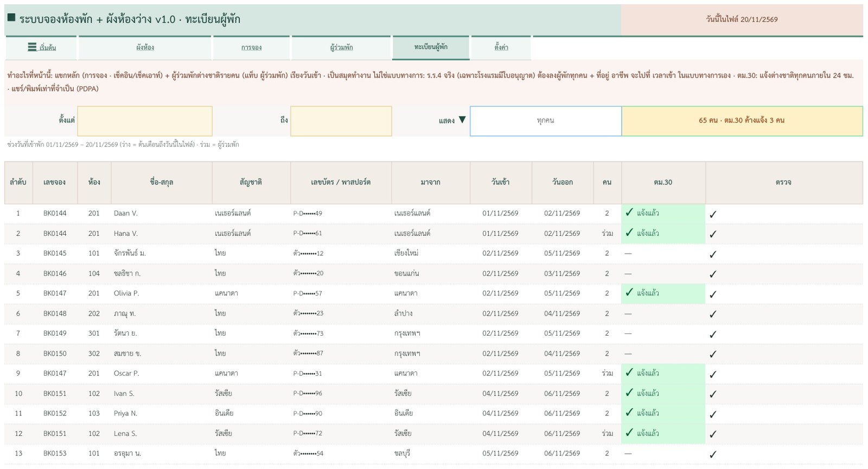
Task: Click ตม.30 แจ้งแล้ว status for Oscar P.
Action: click(663, 373)
